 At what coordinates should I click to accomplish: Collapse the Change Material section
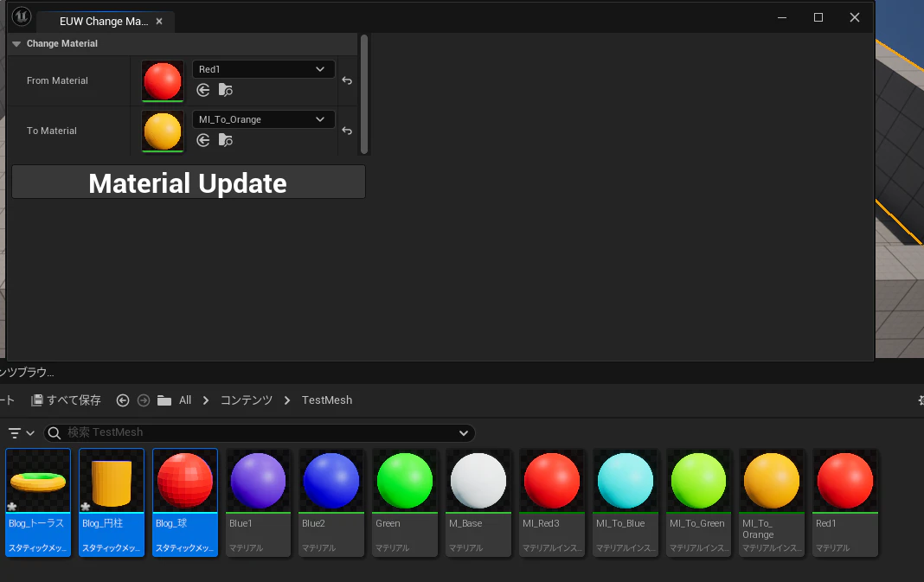click(x=16, y=43)
